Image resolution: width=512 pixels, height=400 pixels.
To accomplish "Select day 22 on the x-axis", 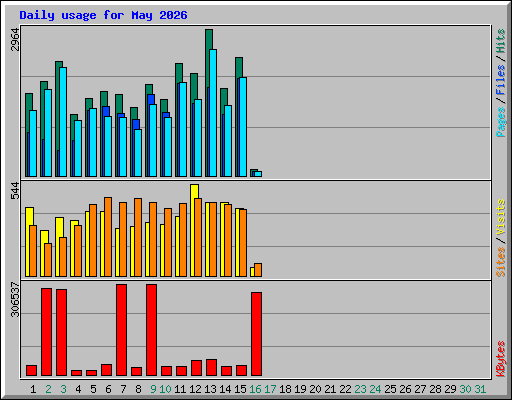I will (x=345, y=389).
